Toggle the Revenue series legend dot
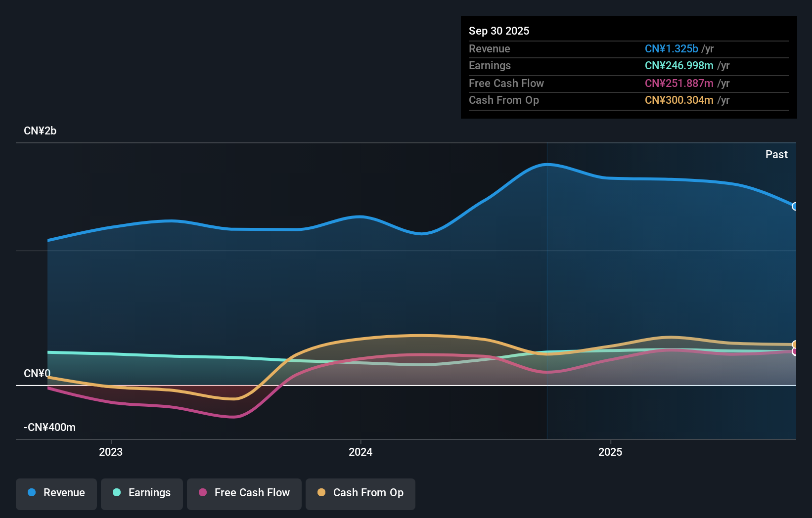 pos(31,493)
